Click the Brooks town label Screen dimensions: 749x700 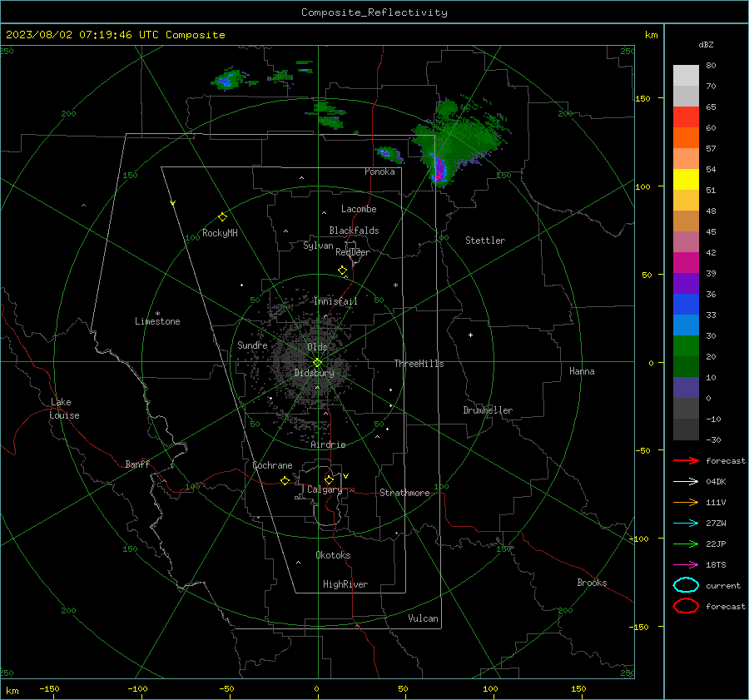[592, 583]
